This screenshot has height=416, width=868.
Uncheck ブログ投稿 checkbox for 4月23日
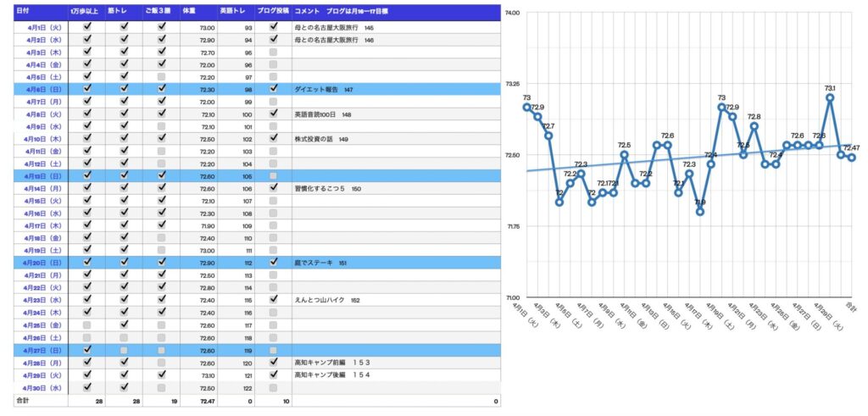coord(273,299)
